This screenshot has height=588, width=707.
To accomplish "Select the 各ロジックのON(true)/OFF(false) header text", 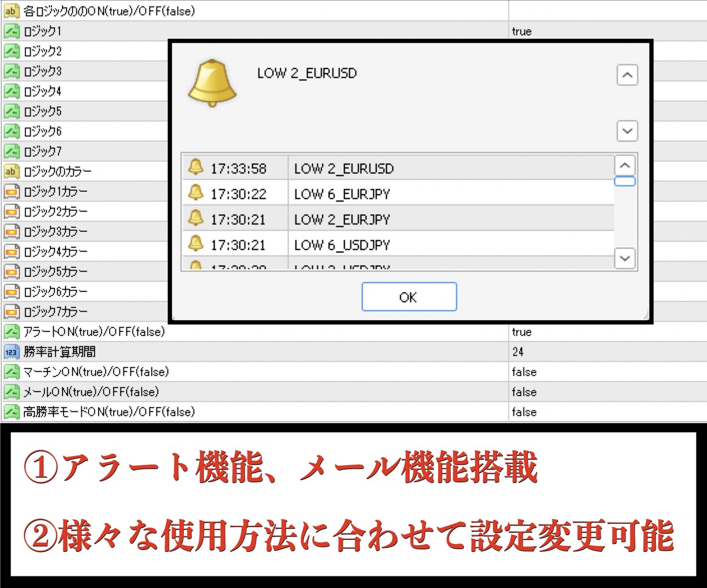I will [x=110, y=11].
